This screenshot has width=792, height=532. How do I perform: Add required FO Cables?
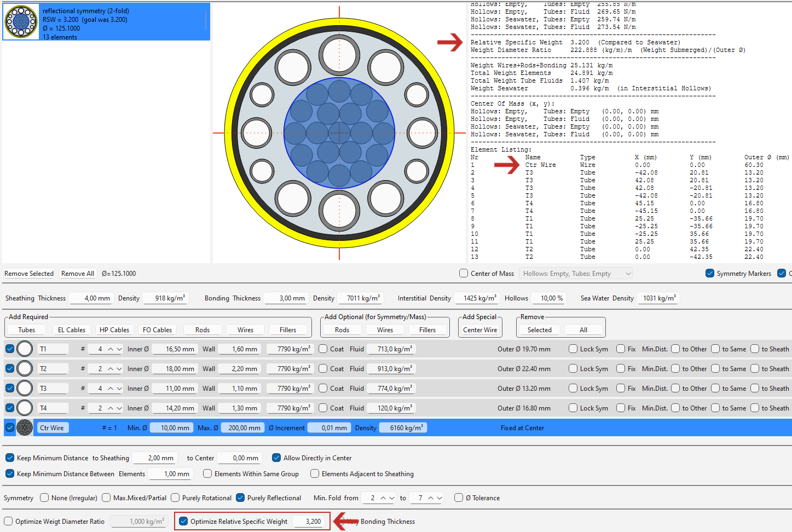(157, 329)
